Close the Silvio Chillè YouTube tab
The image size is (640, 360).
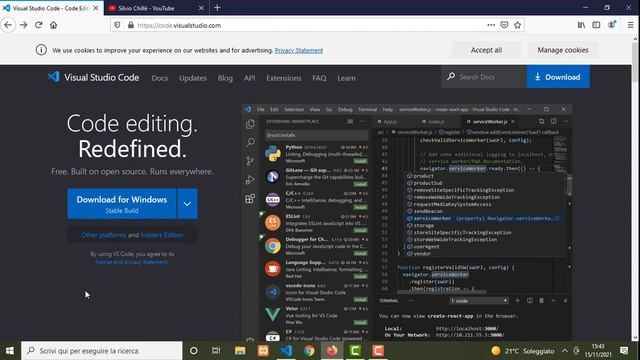click(201, 8)
